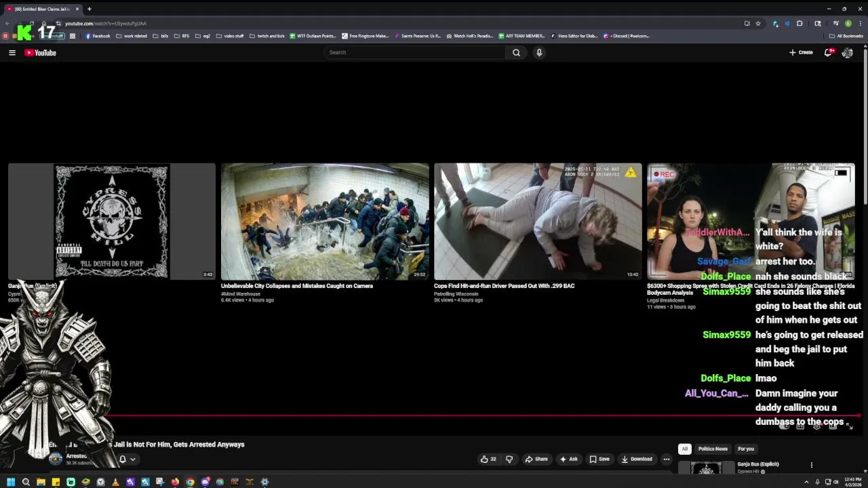Open the Create button
The image size is (868, 488).
[x=801, y=52]
